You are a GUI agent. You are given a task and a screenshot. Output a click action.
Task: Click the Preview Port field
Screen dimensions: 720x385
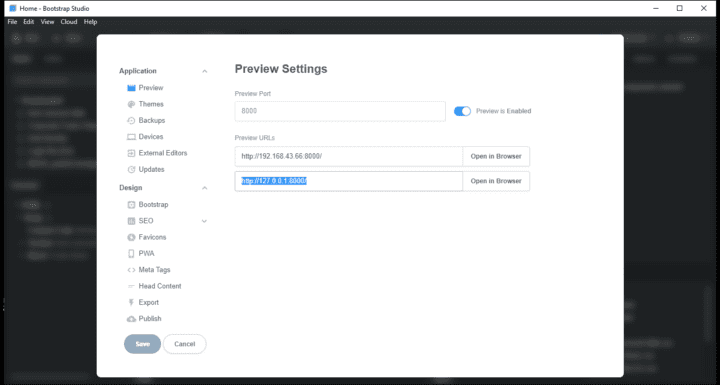click(340, 111)
